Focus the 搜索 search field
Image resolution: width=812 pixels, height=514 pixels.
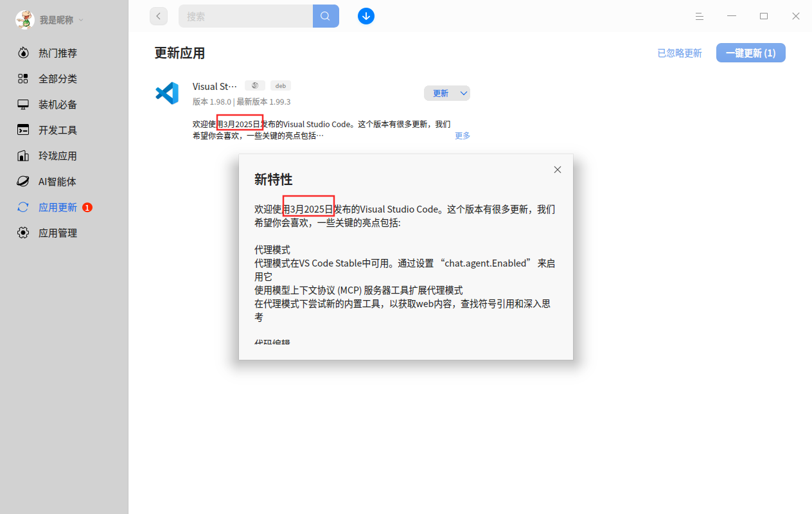pyautogui.click(x=246, y=16)
